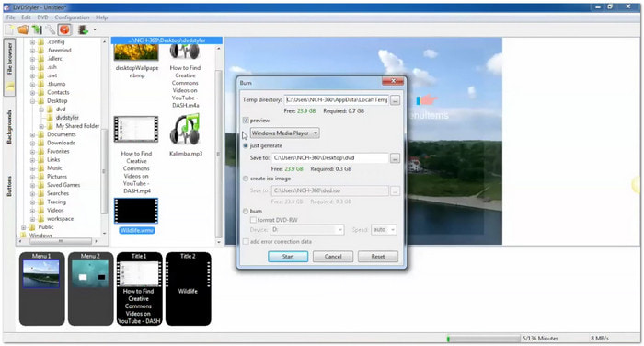The width and height of the screenshot is (644, 346).
Task: Click Reset in the Burn dialog
Action: coord(378,257)
